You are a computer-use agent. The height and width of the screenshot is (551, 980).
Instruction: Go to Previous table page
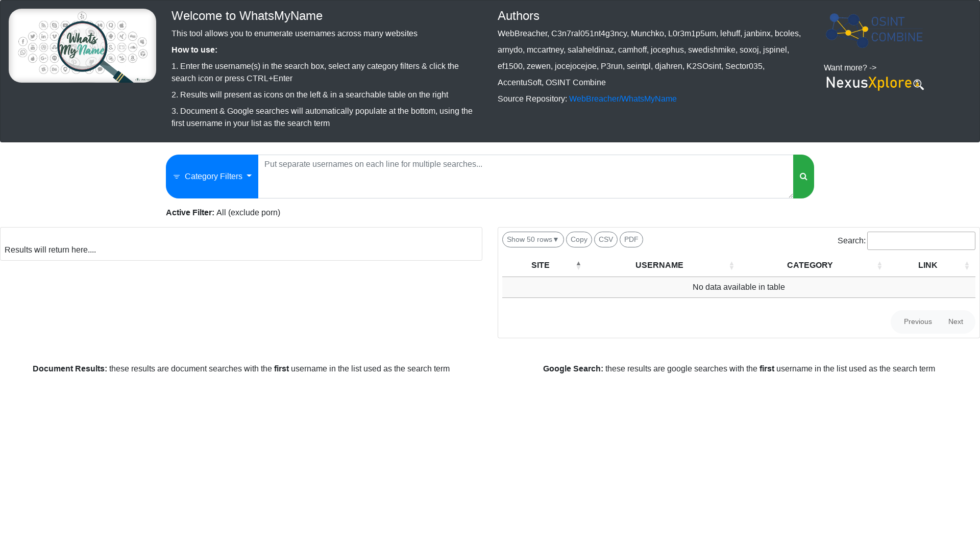point(918,322)
